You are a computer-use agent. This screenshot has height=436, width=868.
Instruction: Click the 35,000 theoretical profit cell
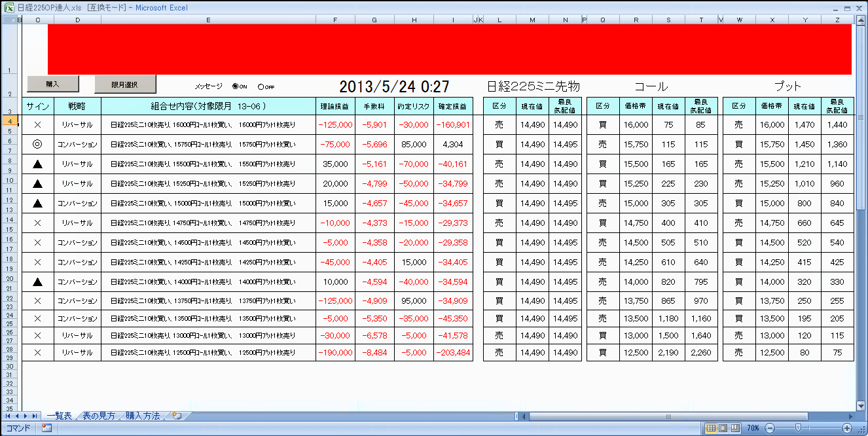pos(335,164)
